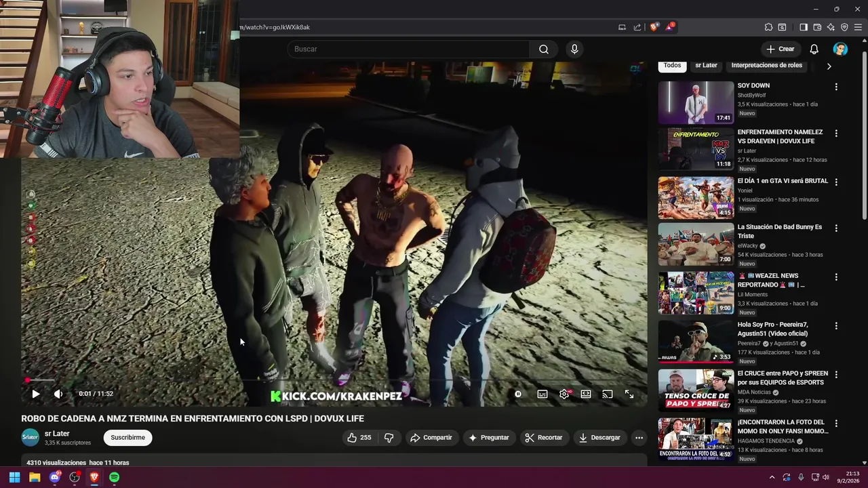Mute the video volume speaker icon
Image resolution: width=868 pixels, height=488 pixels.
(x=58, y=394)
